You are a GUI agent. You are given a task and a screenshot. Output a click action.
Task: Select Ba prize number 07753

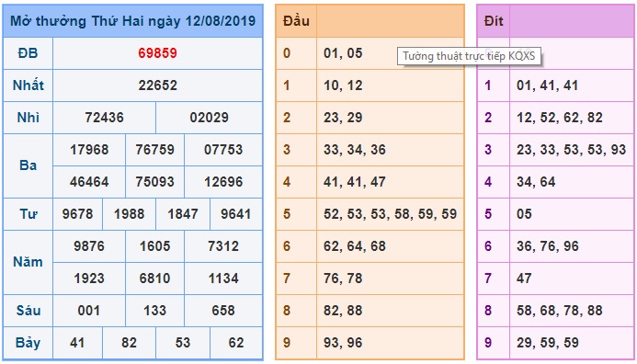223,150
